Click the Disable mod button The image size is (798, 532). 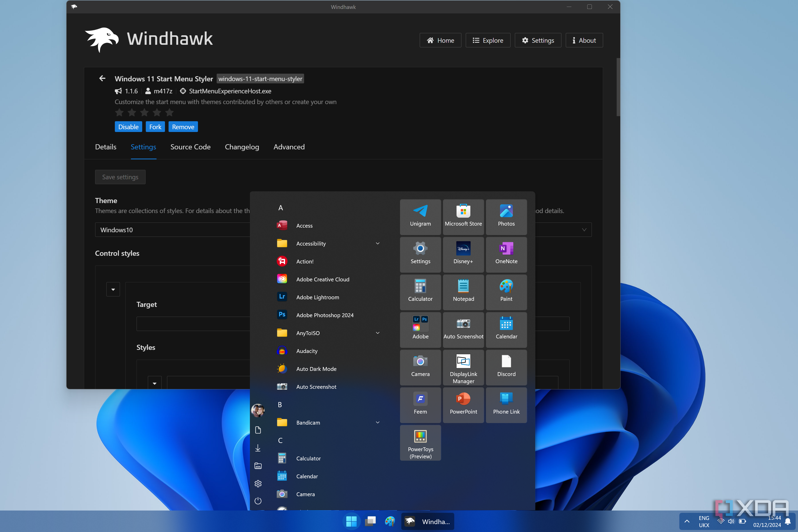click(128, 127)
